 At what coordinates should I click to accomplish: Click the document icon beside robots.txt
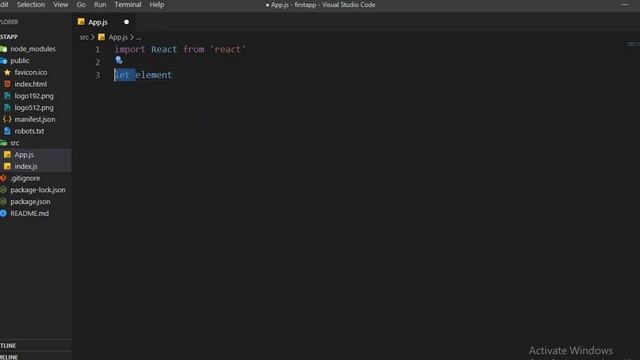[7, 131]
